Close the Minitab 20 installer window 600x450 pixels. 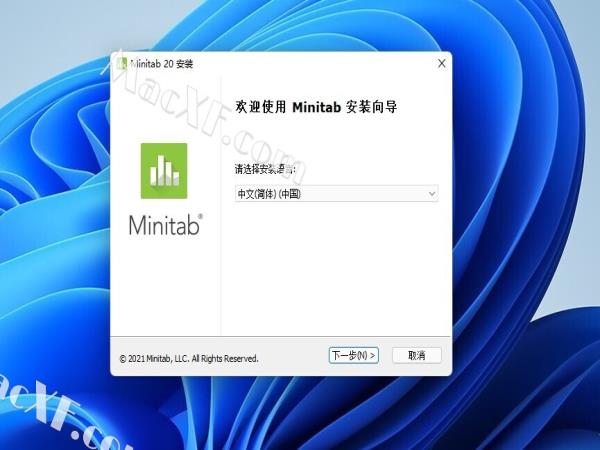pyautogui.click(x=442, y=64)
